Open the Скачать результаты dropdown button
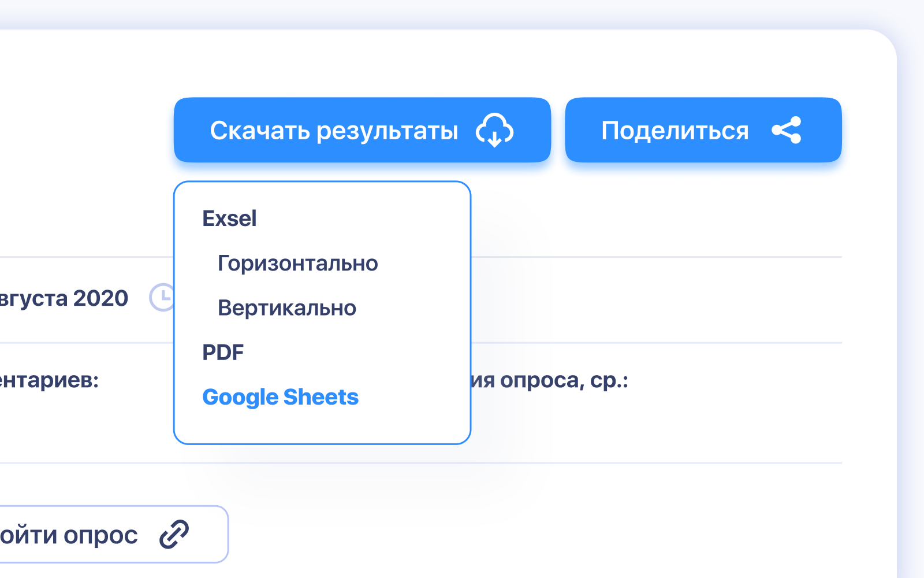 (334, 130)
